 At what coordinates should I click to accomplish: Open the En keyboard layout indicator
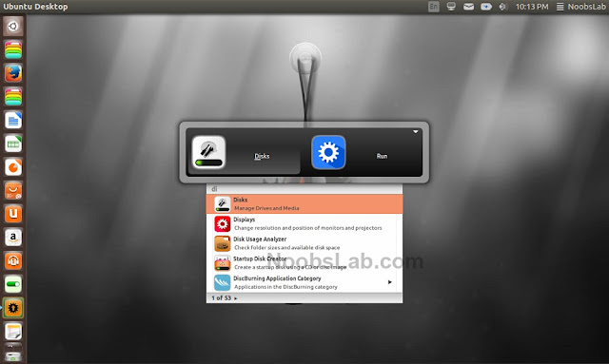[434, 7]
